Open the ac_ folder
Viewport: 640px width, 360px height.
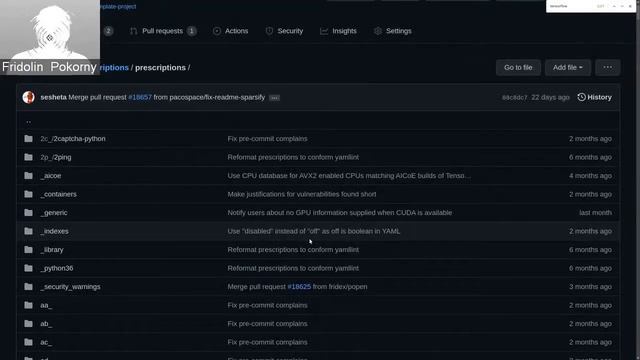click(x=46, y=342)
